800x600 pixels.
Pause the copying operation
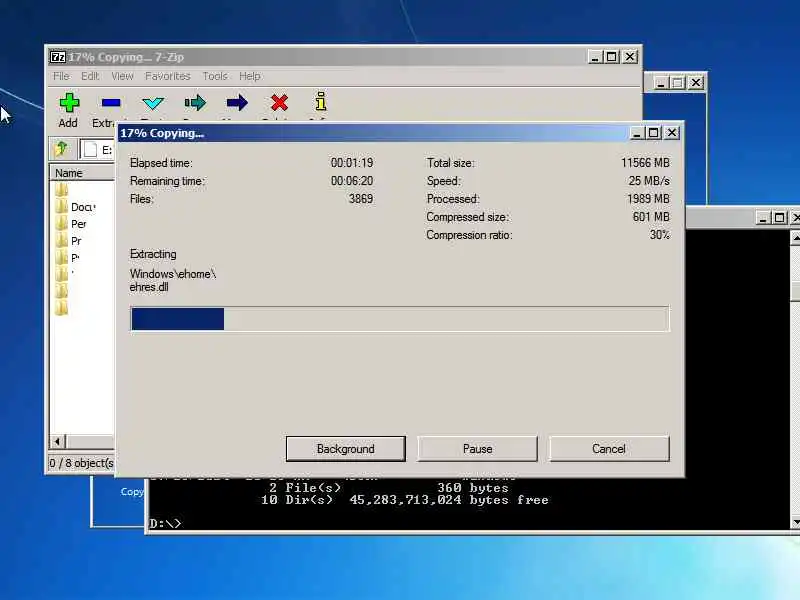click(478, 449)
